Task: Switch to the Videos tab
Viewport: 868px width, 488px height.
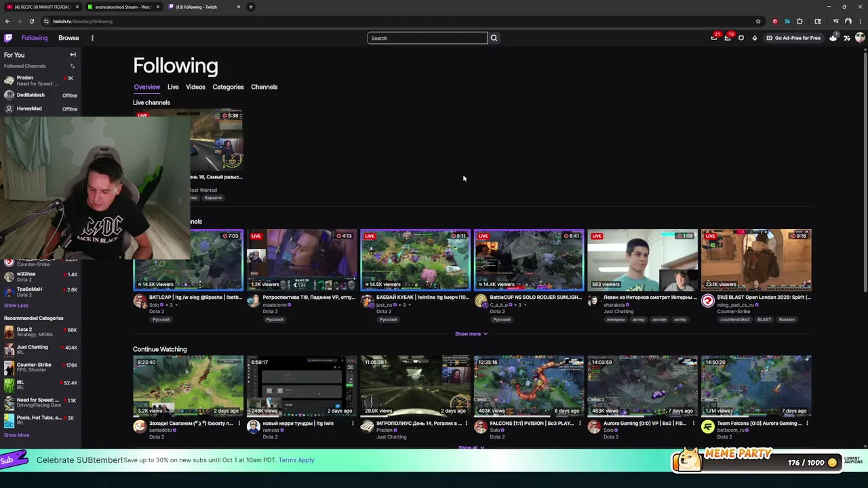Action: [x=195, y=87]
